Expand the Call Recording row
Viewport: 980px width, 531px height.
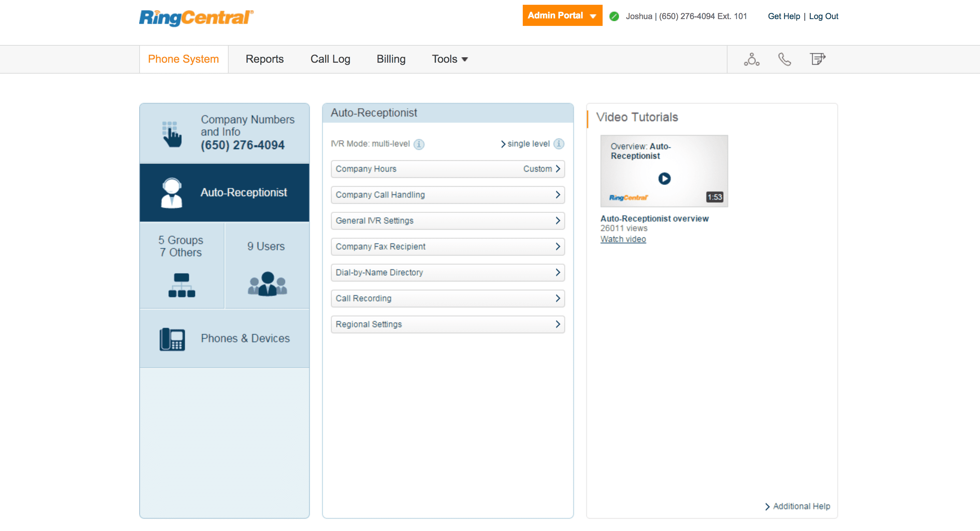point(447,298)
